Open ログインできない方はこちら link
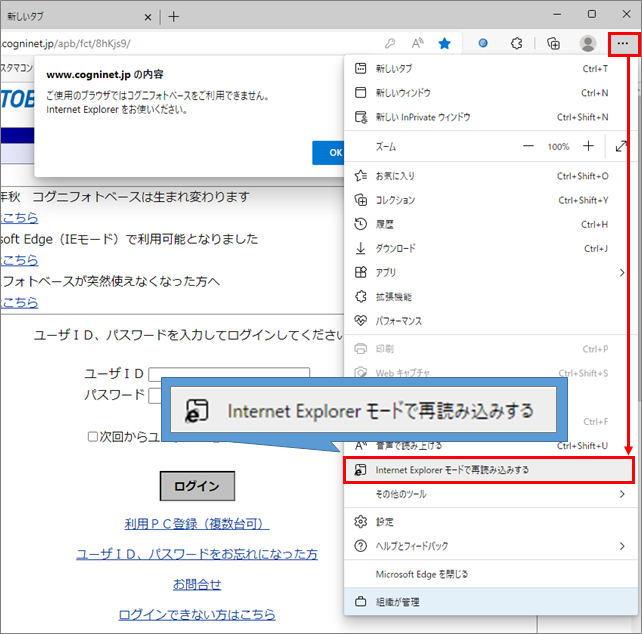The image size is (642, 634). tap(197, 615)
